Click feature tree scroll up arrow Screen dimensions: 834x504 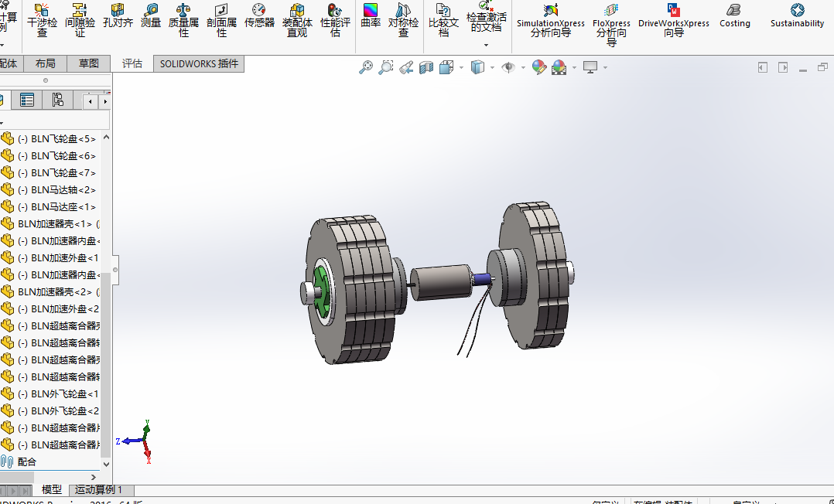pyautogui.click(x=106, y=137)
